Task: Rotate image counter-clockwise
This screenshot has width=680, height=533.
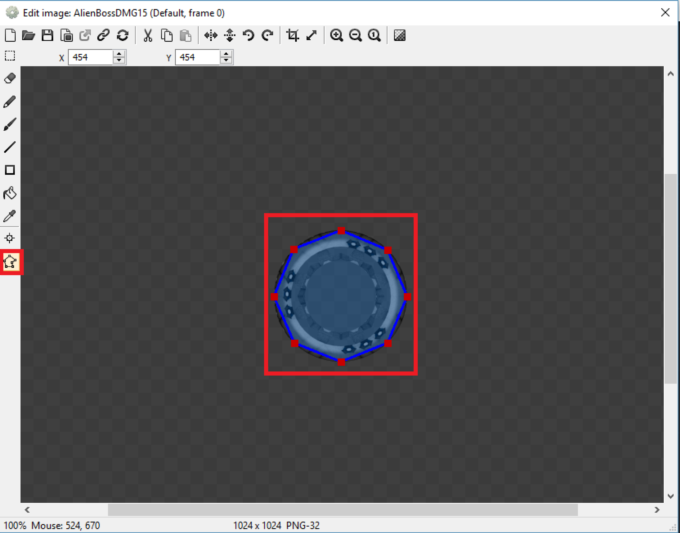Action: pos(248,35)
